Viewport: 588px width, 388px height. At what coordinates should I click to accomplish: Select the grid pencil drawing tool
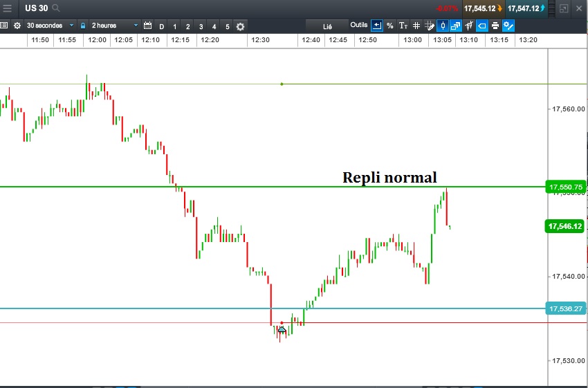coord(430,26)
